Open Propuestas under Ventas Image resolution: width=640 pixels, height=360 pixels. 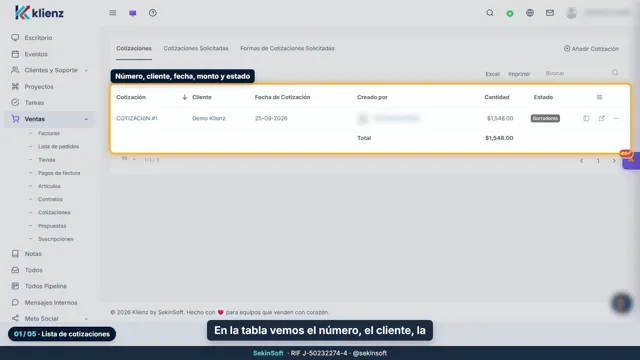coord(52,226)
